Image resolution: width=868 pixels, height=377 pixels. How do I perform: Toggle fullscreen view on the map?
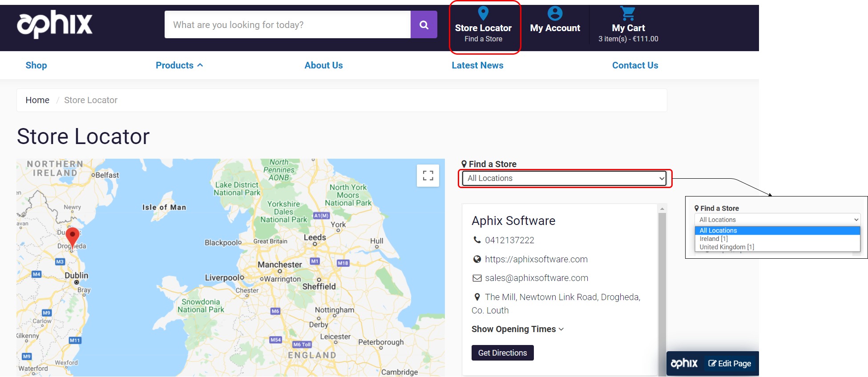(x=428, y=176)
